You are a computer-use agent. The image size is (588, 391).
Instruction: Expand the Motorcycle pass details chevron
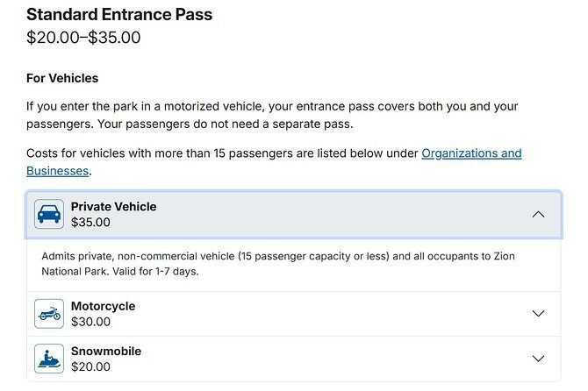pyautogui.click(x=538, y=314)
